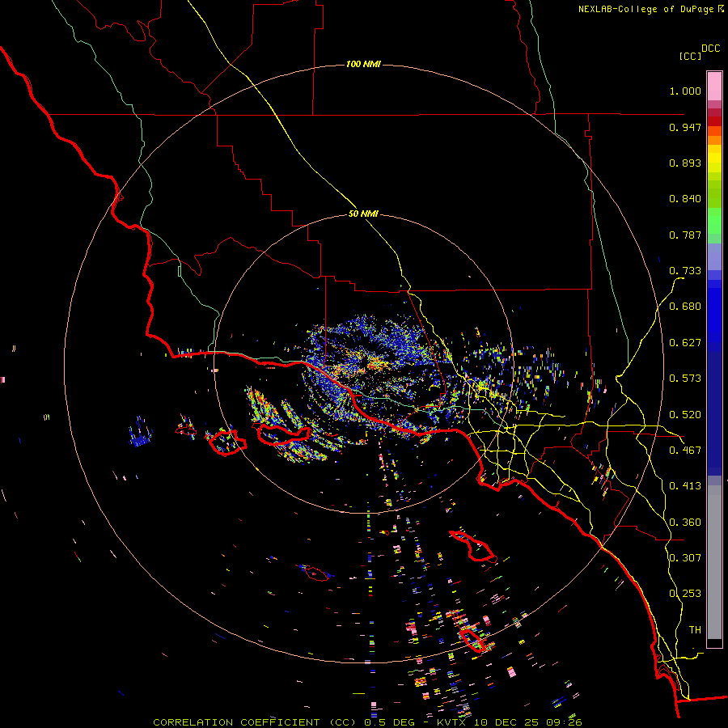Select the 0.360 scale value
The height and width of the screenshot is (728, 728).
[685, 523]
